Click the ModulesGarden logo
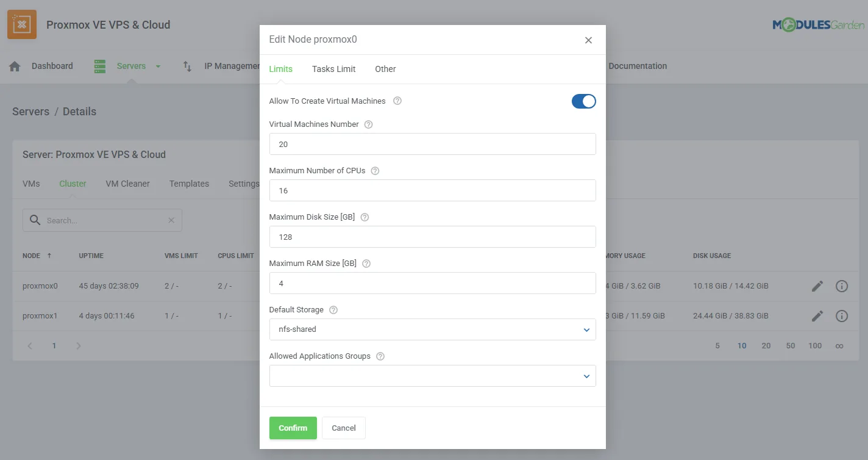 pyautogui.click(x=819, y=25)
